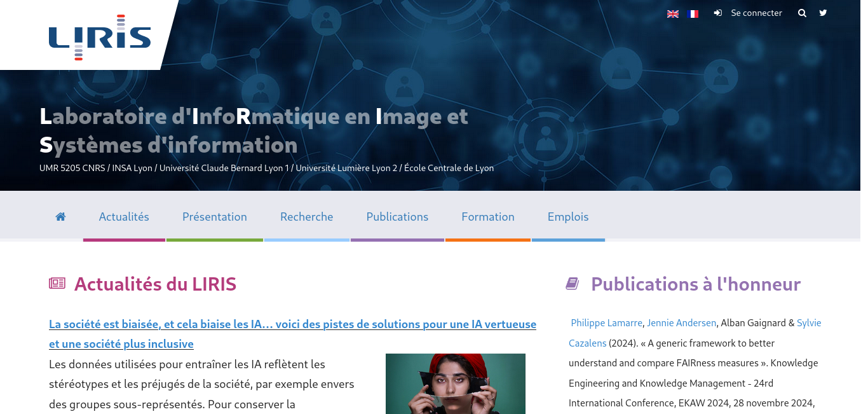Screen dimensions: 868x414
Task: Click author name 'Alban Gaignard'
Action: click(x=753, y=323)
